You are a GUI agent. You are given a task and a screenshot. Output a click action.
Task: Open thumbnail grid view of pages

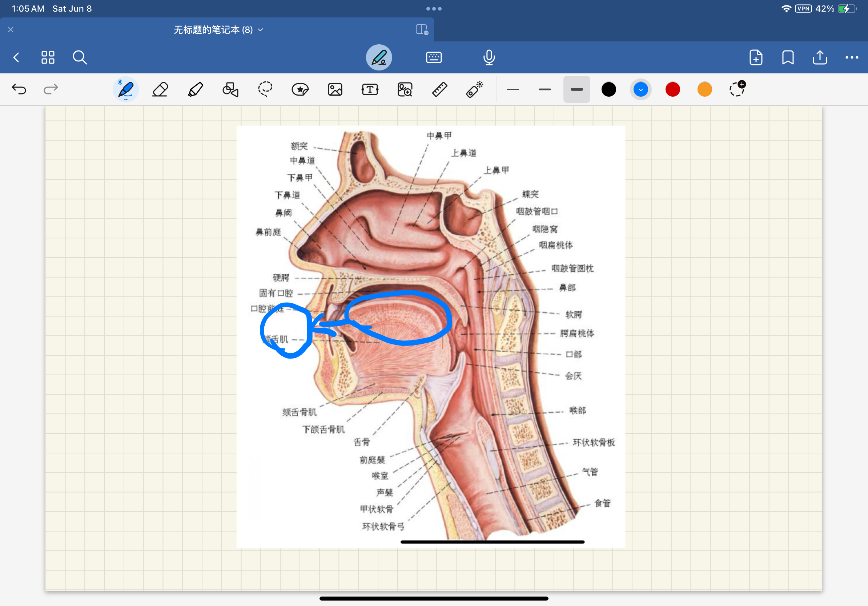[48, 57]
